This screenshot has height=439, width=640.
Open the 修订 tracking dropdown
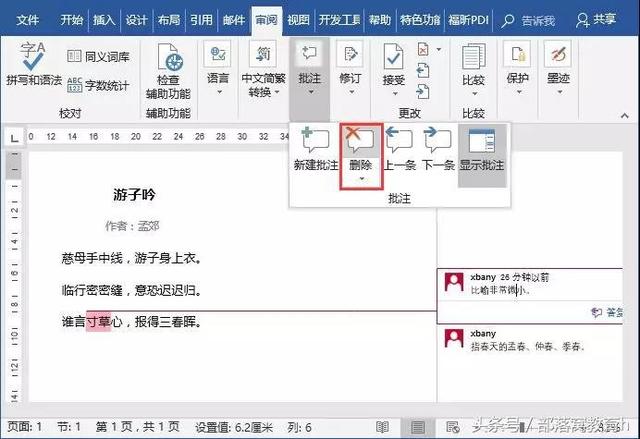click(351, 68)
